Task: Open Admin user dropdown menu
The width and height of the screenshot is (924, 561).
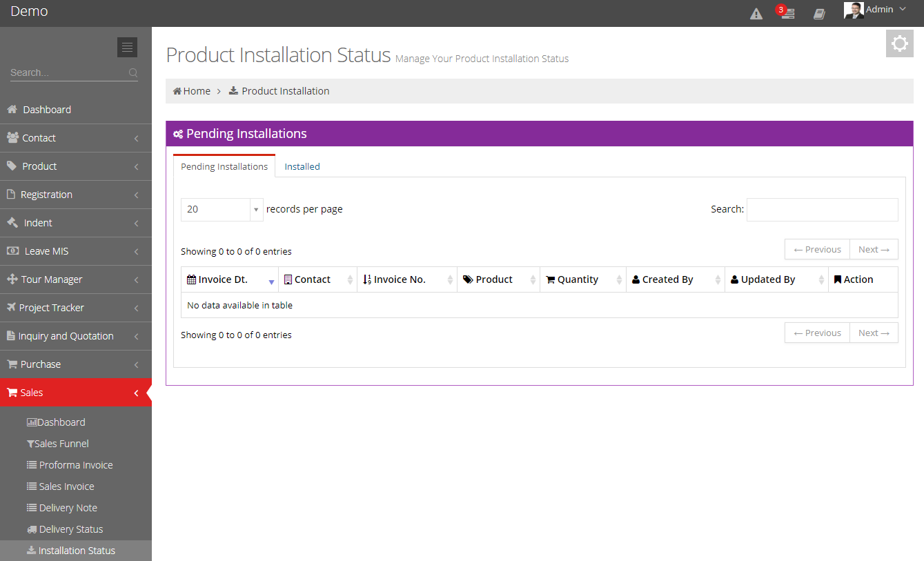Action: (x=875, y=10)
